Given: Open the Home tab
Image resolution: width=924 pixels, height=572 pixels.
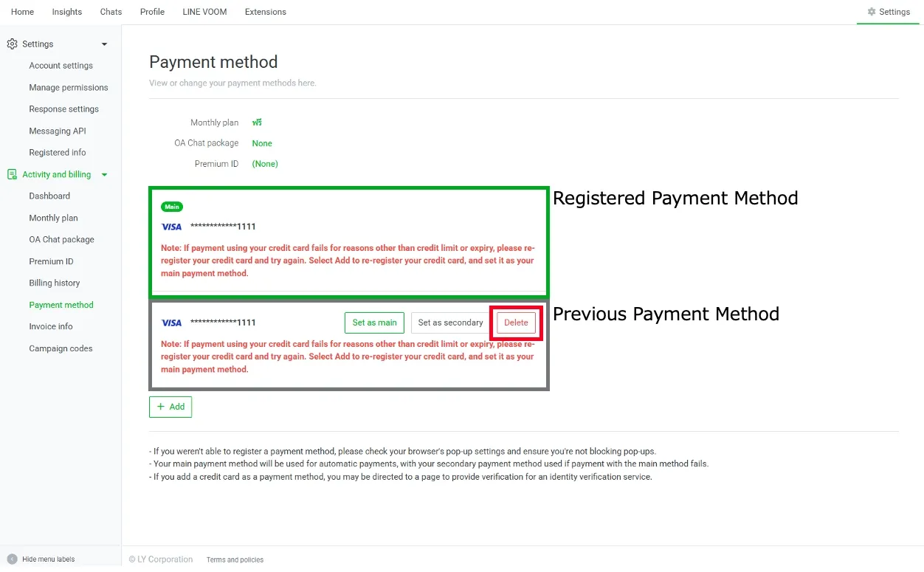Looking at the screenshot, I should click(x=22, y=12).
